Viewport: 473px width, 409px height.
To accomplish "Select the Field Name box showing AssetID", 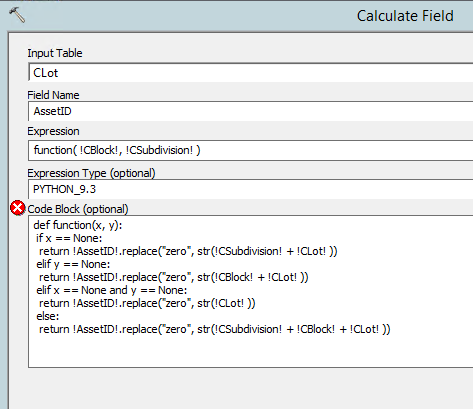I will click(x=251, y=111).
